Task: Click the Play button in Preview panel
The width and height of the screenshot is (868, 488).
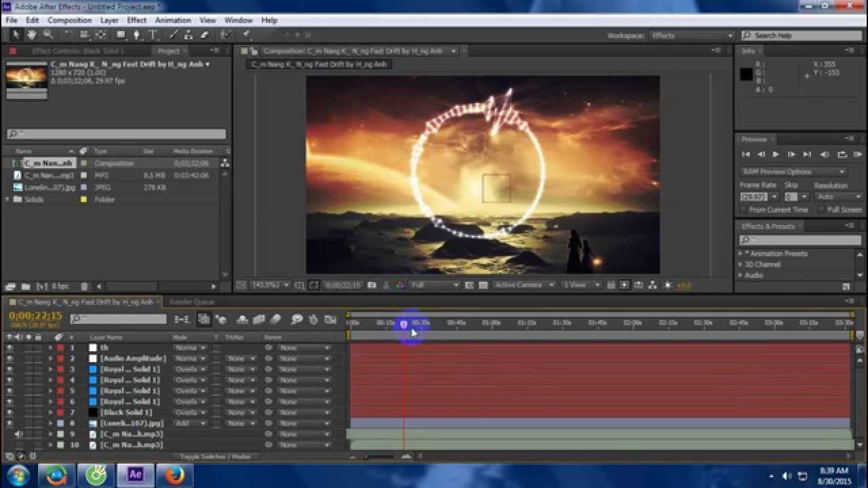Action: click(776, 155)
